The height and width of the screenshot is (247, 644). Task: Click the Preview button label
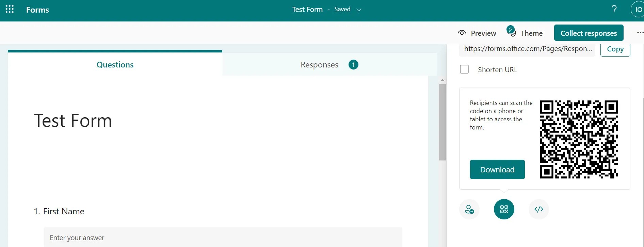coord(484,33)
